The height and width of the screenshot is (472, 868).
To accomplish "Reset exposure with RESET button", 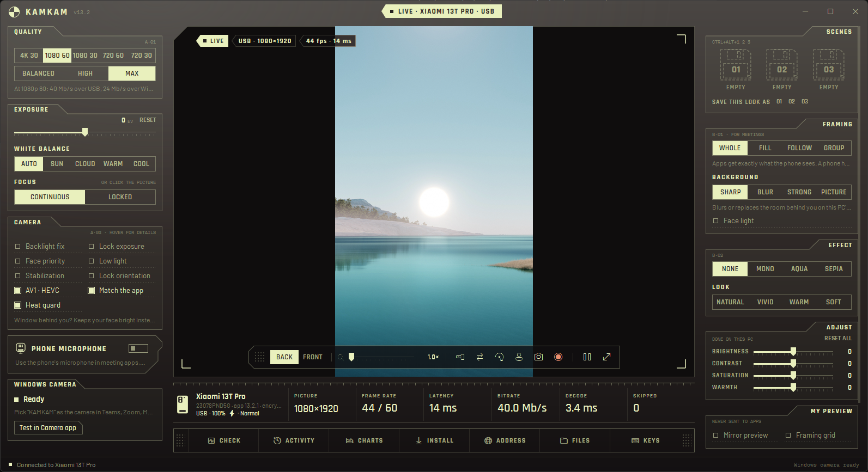I will 148,120.
